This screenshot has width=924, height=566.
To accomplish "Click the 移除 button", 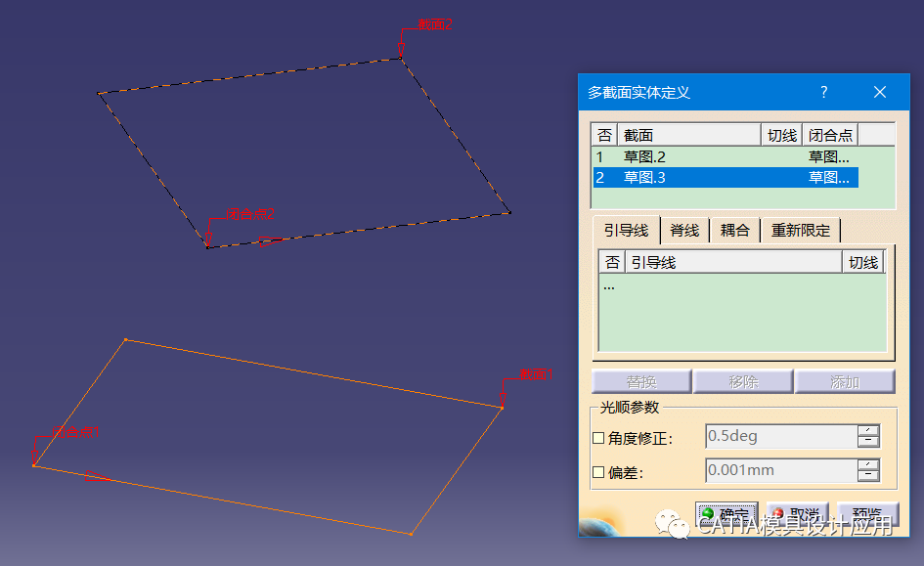I will pos(743,381).
